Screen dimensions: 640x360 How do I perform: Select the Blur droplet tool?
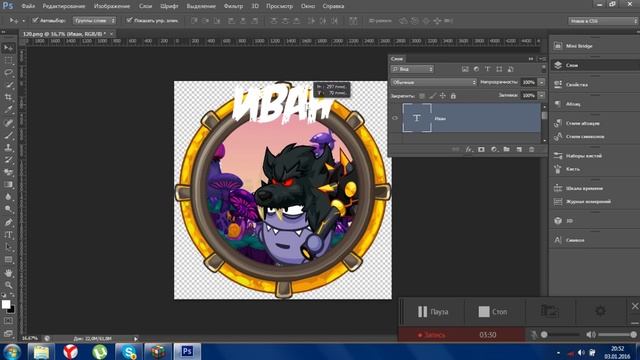8,197
